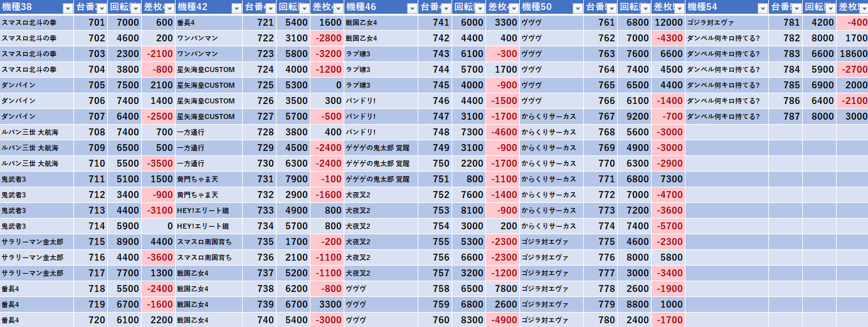The height and width of the screenshot is (327, 868).
Task: Open 台番 filter arrow beside 機種54
Action: pyautogui.click(x=796, y=8)
